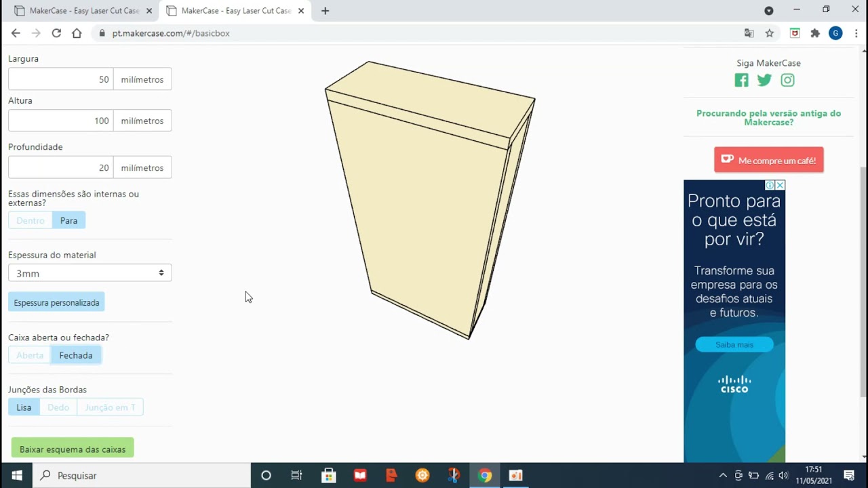Click Espessura personalizada button
The height and width of the screenshot is (488, 868).
pyautogui.click(x=56, y=302)
